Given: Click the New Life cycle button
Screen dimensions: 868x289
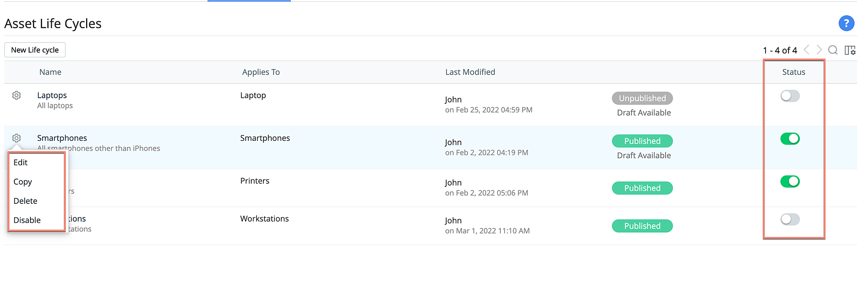Looking at the screenshot, I should point(35,50).
